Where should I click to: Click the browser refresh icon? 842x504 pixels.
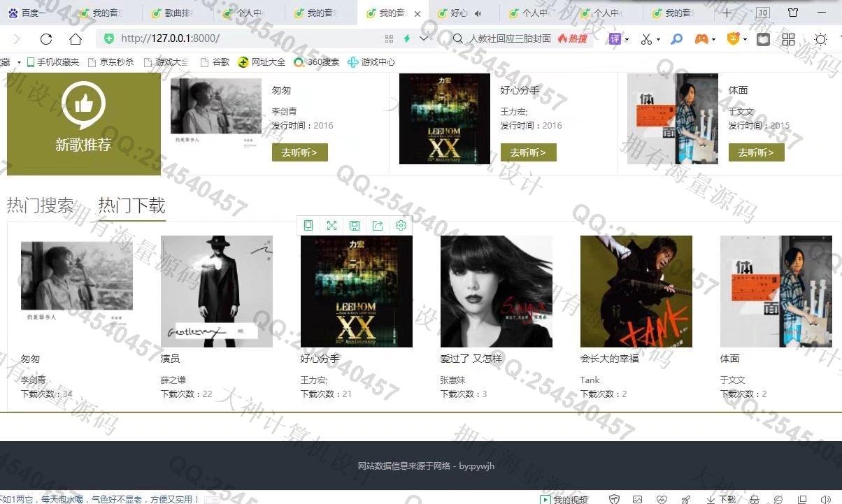coord(46,39)
